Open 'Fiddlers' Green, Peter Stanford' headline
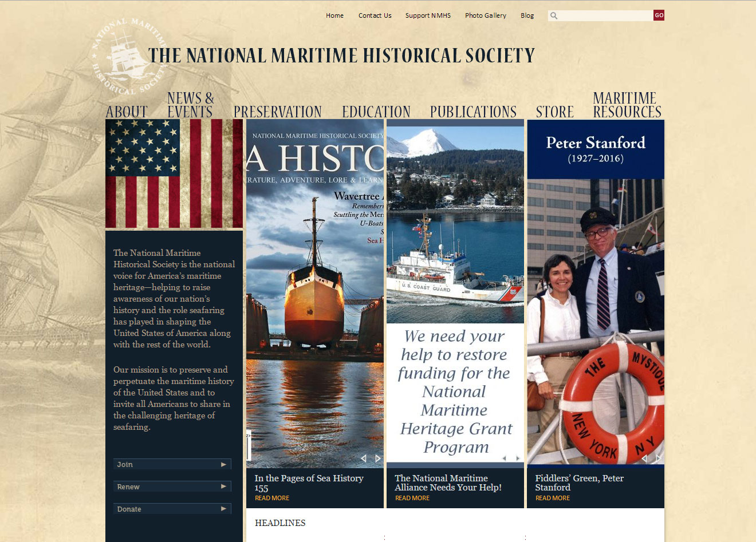This screenshot has height=542, width=756. click(580, 482)
